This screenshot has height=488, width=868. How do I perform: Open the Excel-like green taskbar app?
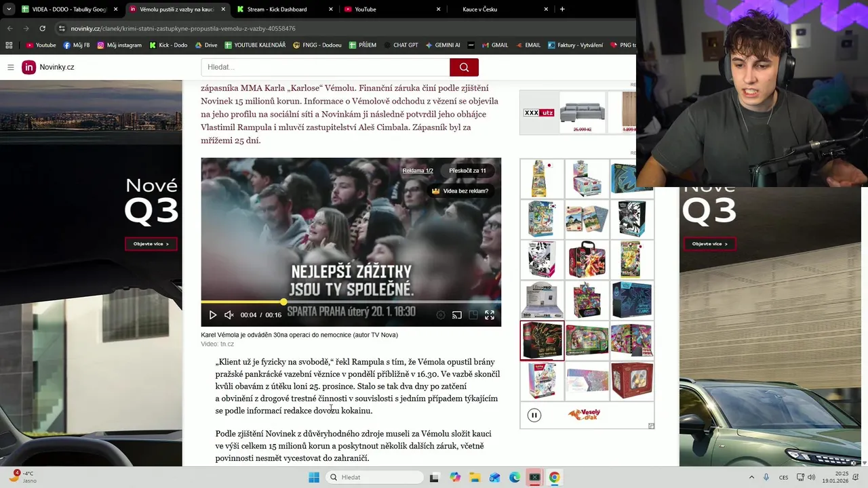coord(534,477)
